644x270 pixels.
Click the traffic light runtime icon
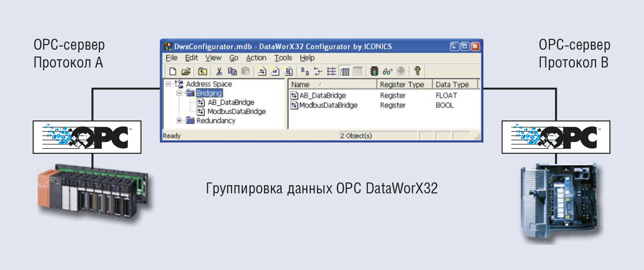pos(375,71)
